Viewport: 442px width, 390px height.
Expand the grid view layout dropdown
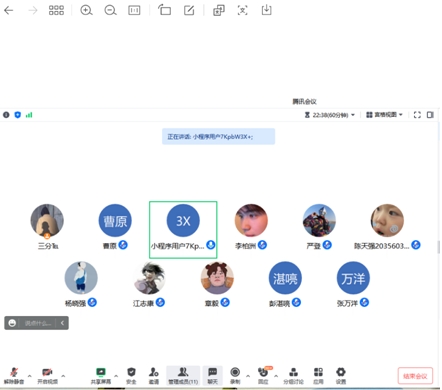click(x=384, y=115)
